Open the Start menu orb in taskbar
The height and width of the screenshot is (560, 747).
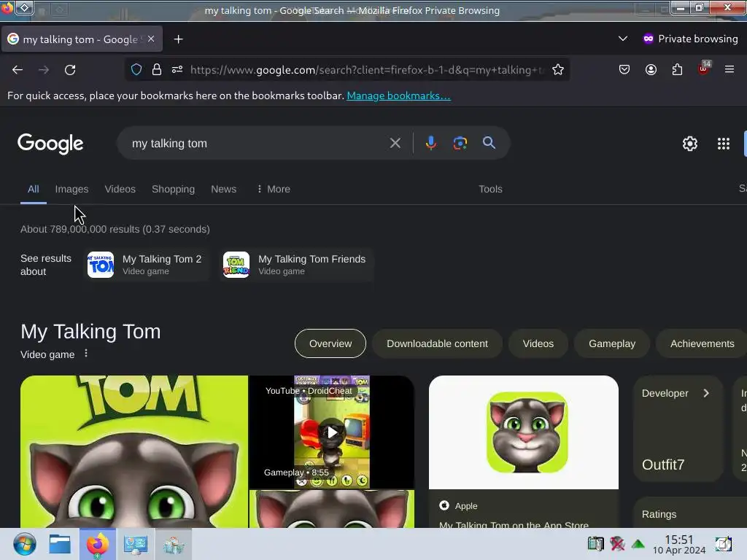(24, 544)
